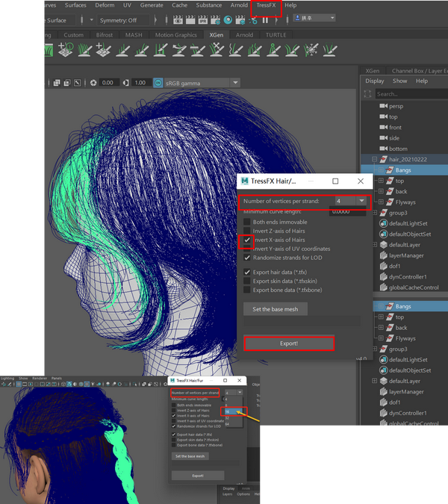Click the gamma value field showing 1.00
Viewport: 448px width, 504px height.
point(140,83)
